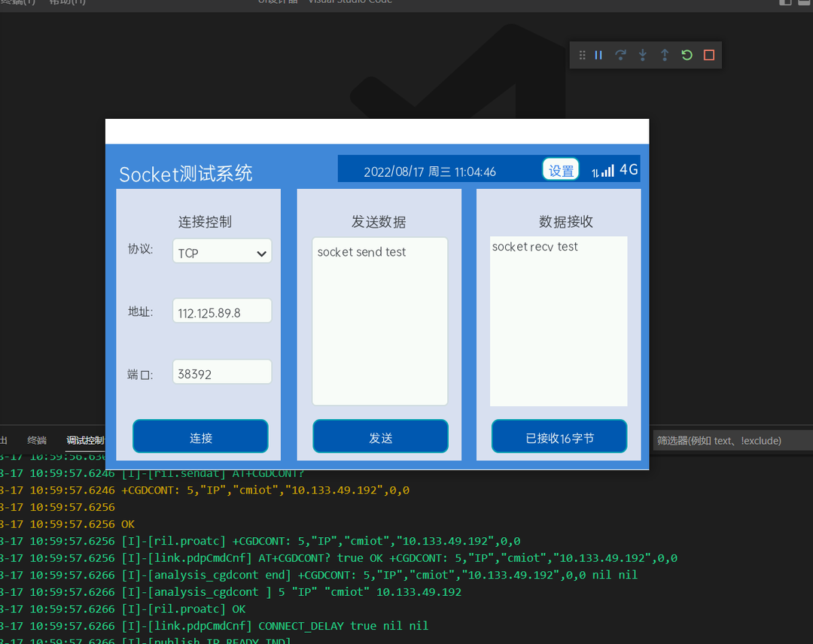Click log line 10:59:57.6256 OK

[x=68, y=524]
